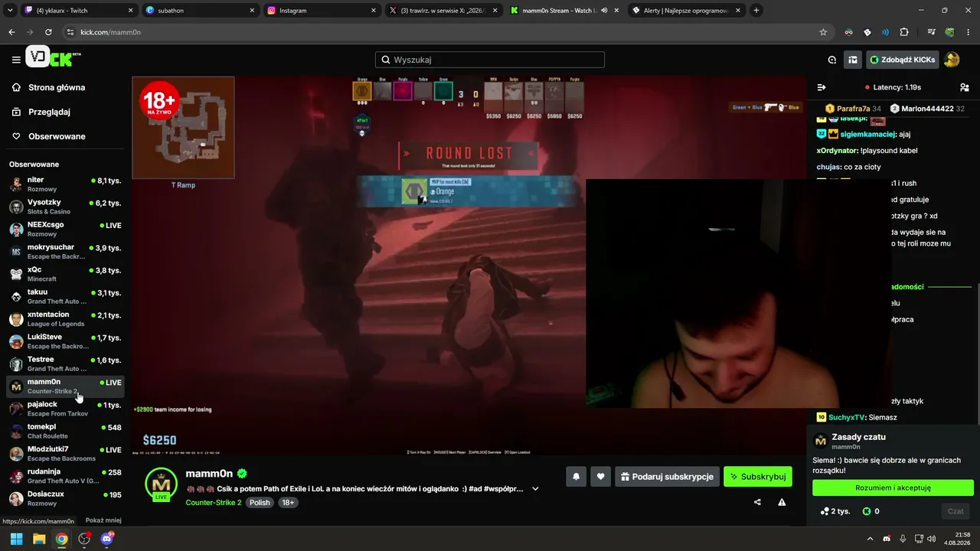Toggle notifications bell for mamm0n
Image resolution: width=980 pixels, height=551 pixels.
tap(576, 477)
